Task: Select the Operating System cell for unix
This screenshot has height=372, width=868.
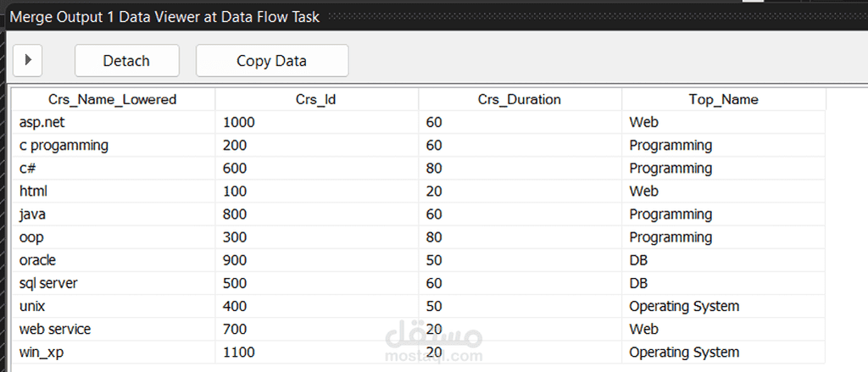Action: click(x=724, y=306)
